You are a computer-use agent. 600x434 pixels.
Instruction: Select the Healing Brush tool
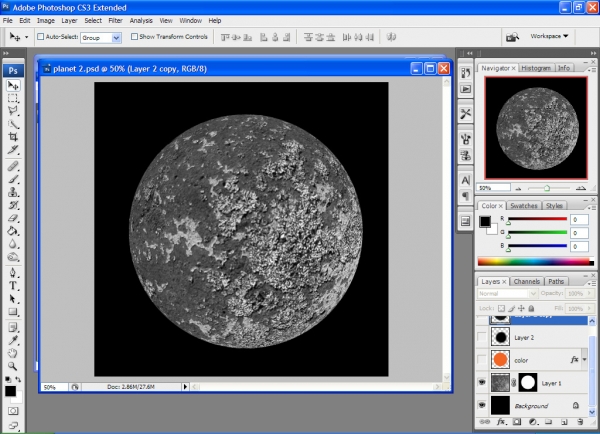13,166
